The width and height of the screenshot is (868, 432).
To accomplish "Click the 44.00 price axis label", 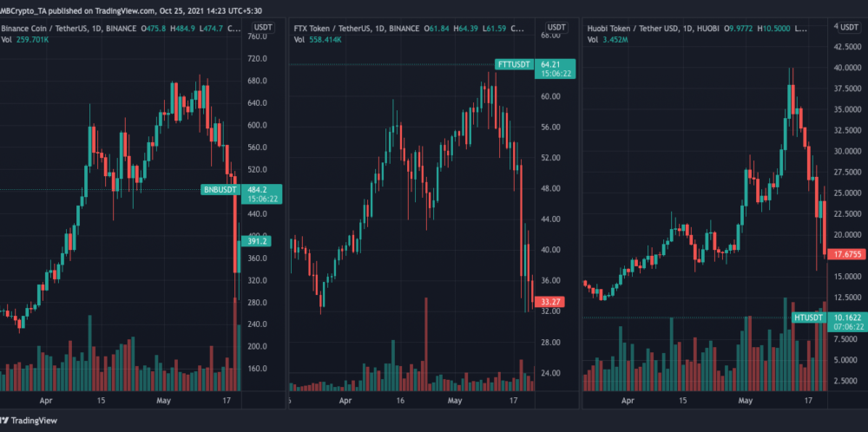I will pyautogui.click(x=550, y=219).
